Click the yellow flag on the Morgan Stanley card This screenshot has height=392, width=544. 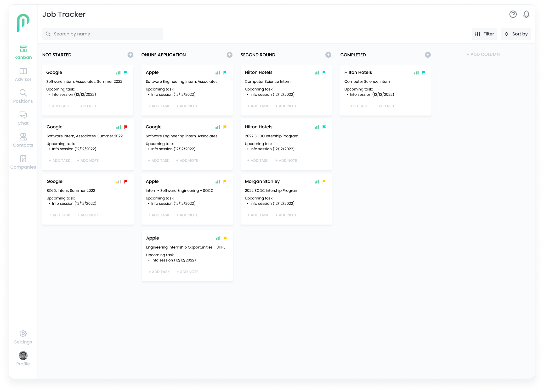(x=324, y=181)
